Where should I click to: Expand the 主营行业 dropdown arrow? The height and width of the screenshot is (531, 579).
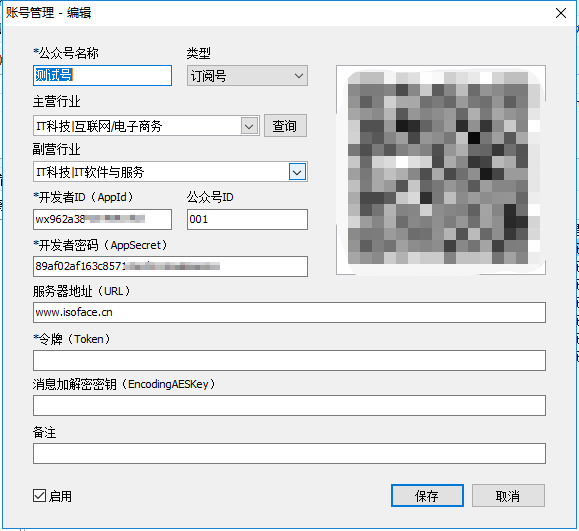(x=249, y=126)
